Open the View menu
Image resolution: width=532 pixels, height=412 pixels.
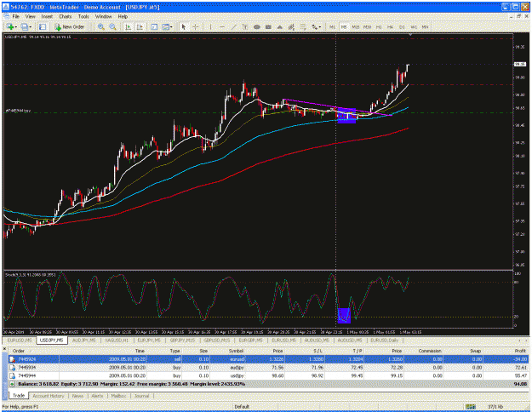coord(30,16)
